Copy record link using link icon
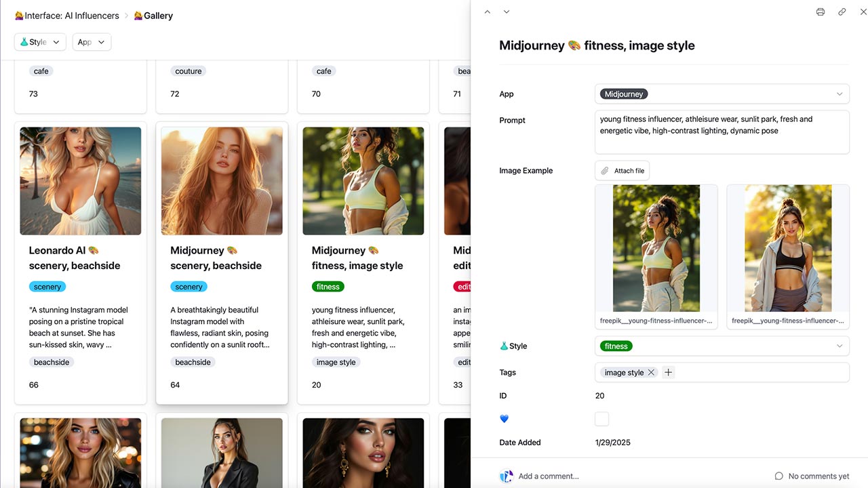This screenshot has height=488, width=868. [842, 12]
